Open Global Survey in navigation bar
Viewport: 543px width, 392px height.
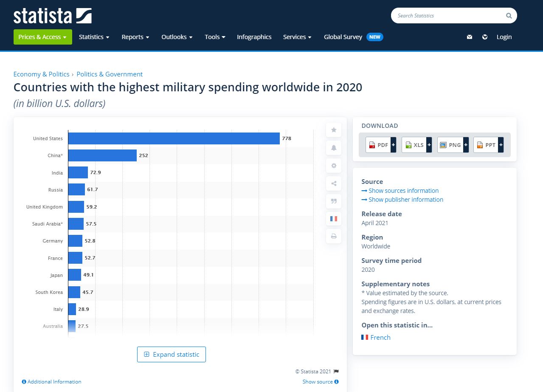343,37
